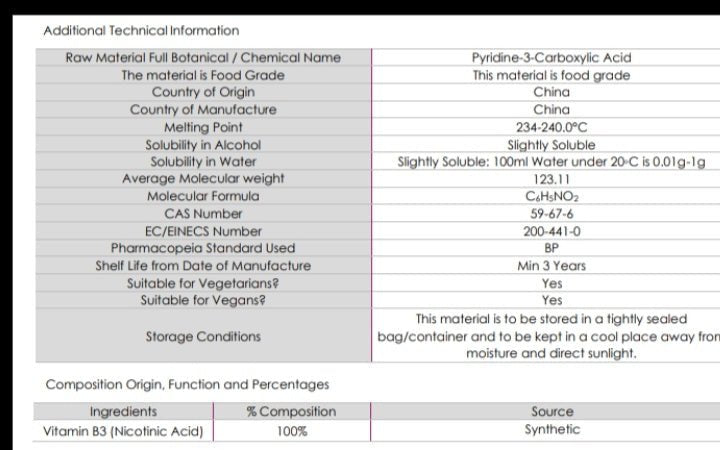This screenshot has width=720, height=450.
Task: Click the Solubility in Water label
Action: (x=203, y=161)
